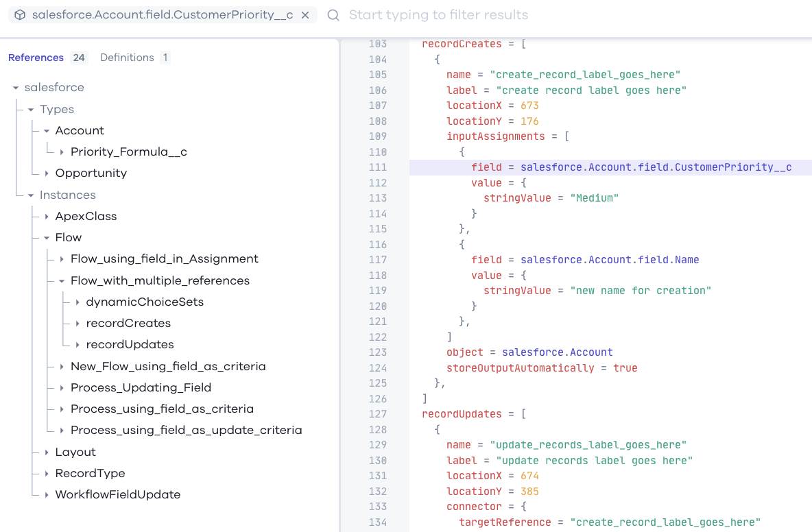Select ApexClass in the tree
The height and width of the screenshot is (532, 812).
click(x=86, y=217)
